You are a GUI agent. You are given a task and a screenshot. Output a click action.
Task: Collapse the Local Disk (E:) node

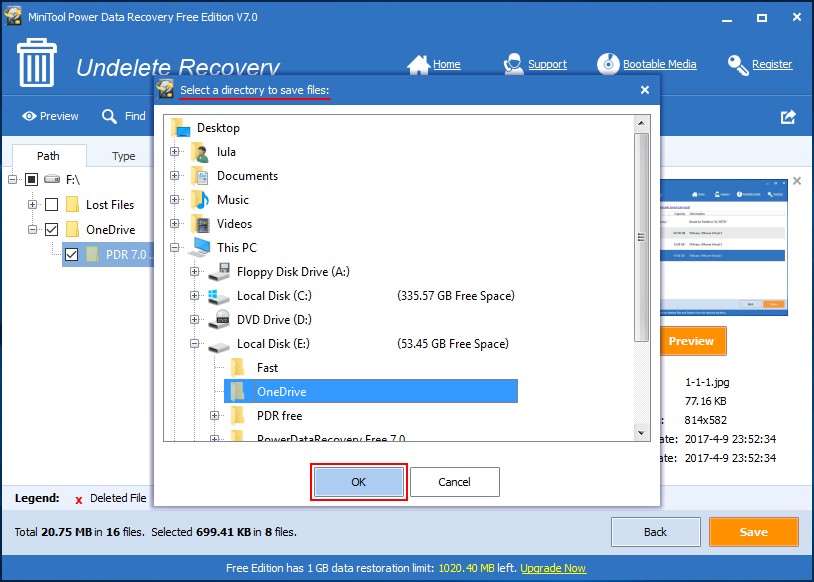tap(194, 344)
